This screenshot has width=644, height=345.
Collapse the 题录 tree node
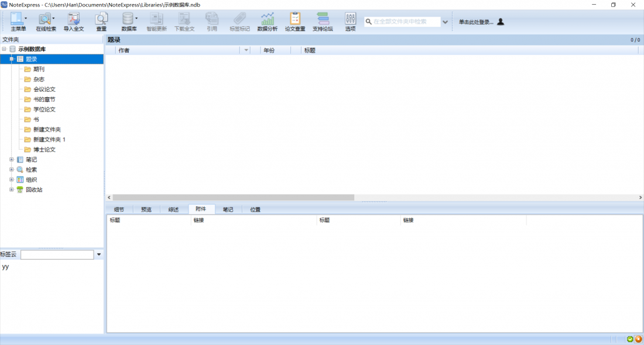point(12,59)
